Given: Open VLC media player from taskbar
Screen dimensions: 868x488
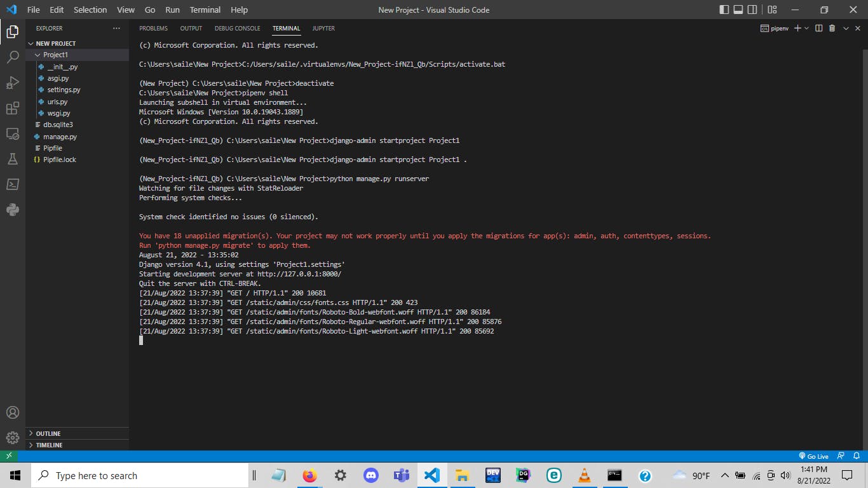Looking at the screenshot, I should point(584,475).
